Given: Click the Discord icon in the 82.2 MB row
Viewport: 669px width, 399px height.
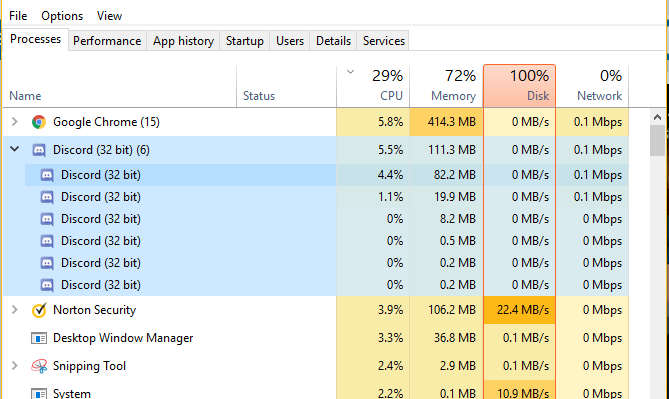Looking at the screenshot, I should tap(47, 175).
